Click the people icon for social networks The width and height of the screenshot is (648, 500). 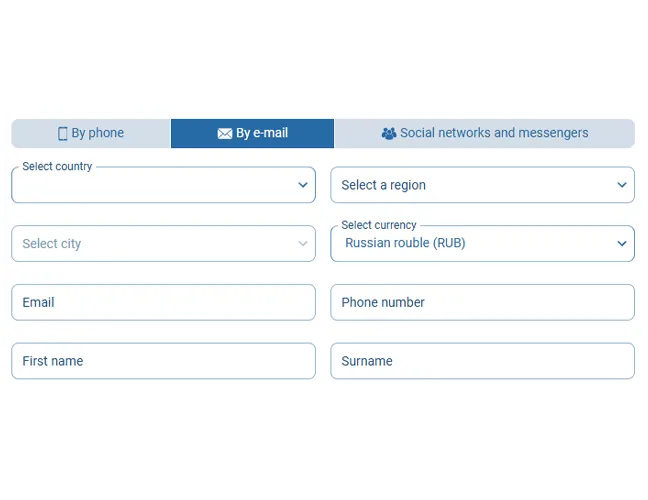coord(389,134)
